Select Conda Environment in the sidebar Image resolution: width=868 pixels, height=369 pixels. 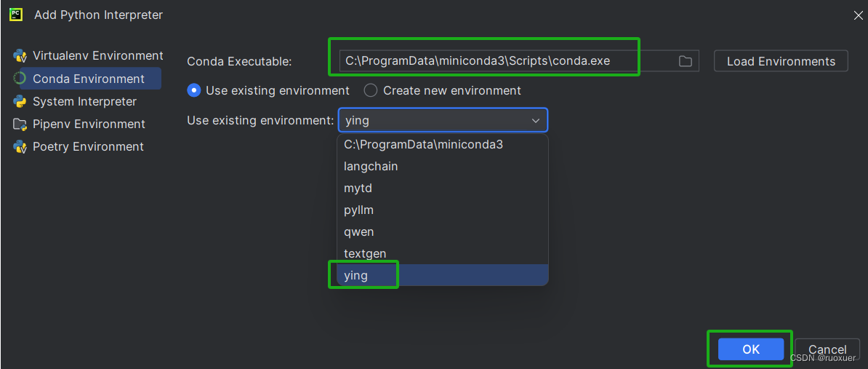point(87,79)
